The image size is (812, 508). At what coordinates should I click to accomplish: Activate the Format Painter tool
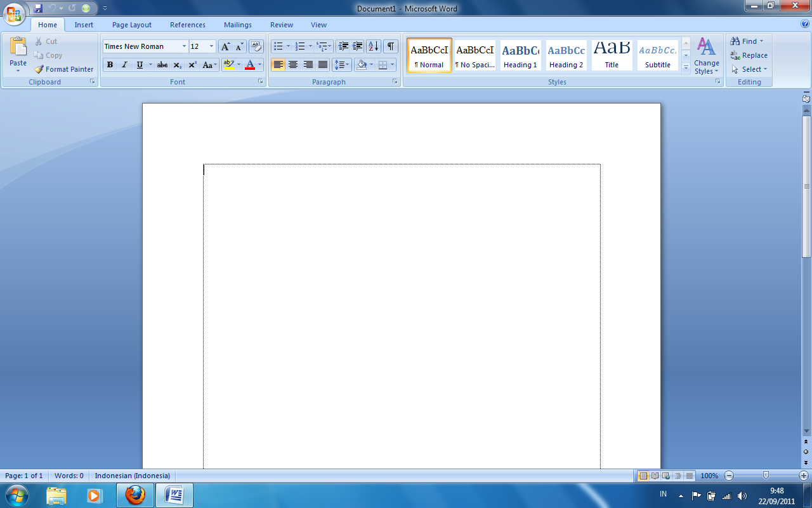pyautogui.click(x=63, y=69)
